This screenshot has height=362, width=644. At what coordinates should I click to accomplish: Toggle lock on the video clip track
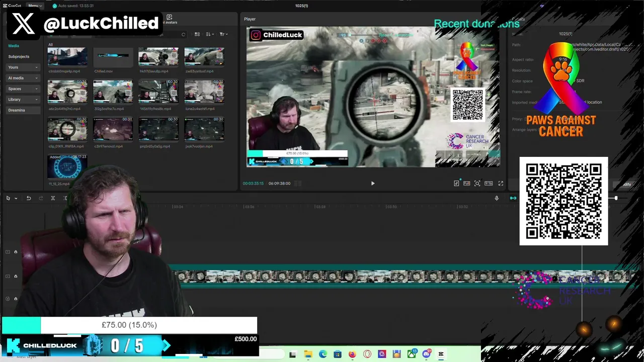(x=16, y=276)
